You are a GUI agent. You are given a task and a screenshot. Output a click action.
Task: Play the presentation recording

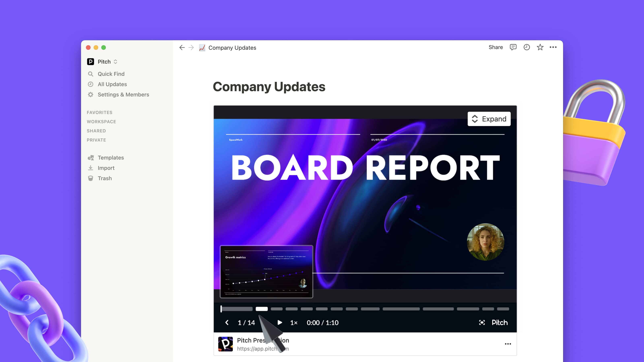point(280,323)
